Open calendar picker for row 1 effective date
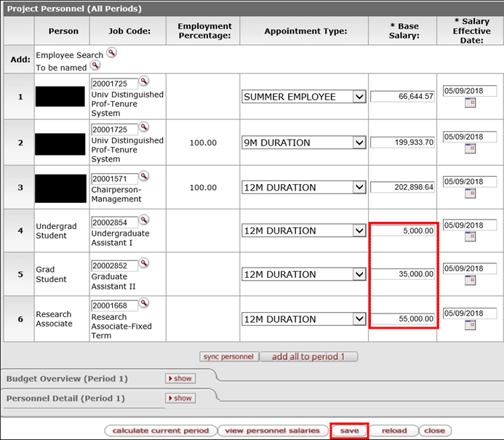Viewport: 504px width, 440px height. point(470,103)
